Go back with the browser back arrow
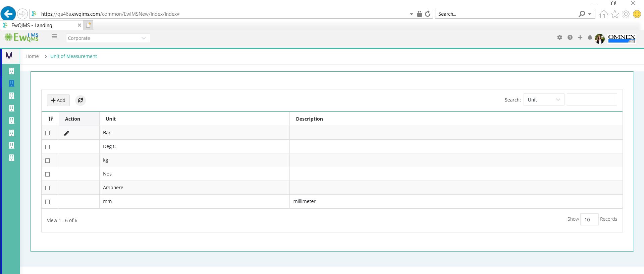644x274 pixels. pos(8,14)
